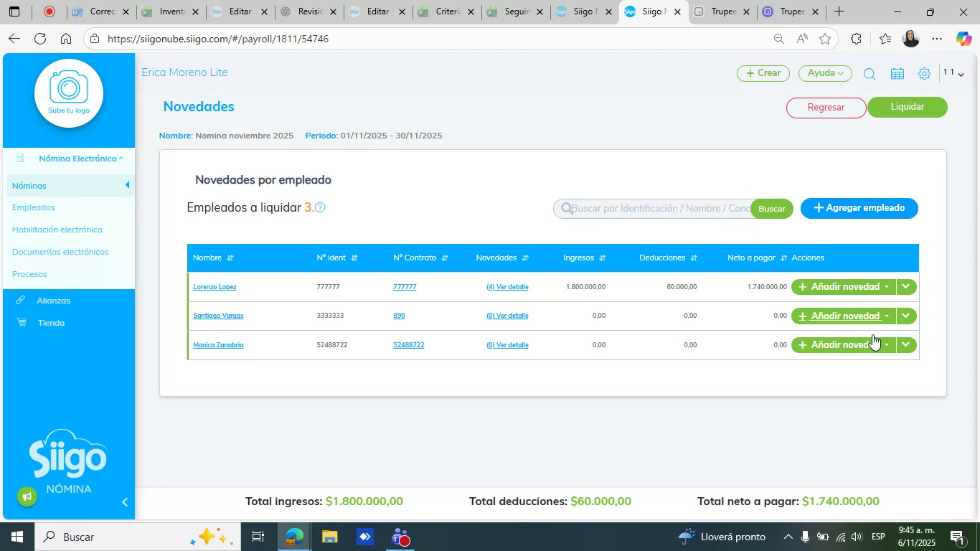Image resolution: width=980 pixels, height=551 pixels.
Task: Sort table by N° Contrato arrows
Action: [x=445, y=258]
